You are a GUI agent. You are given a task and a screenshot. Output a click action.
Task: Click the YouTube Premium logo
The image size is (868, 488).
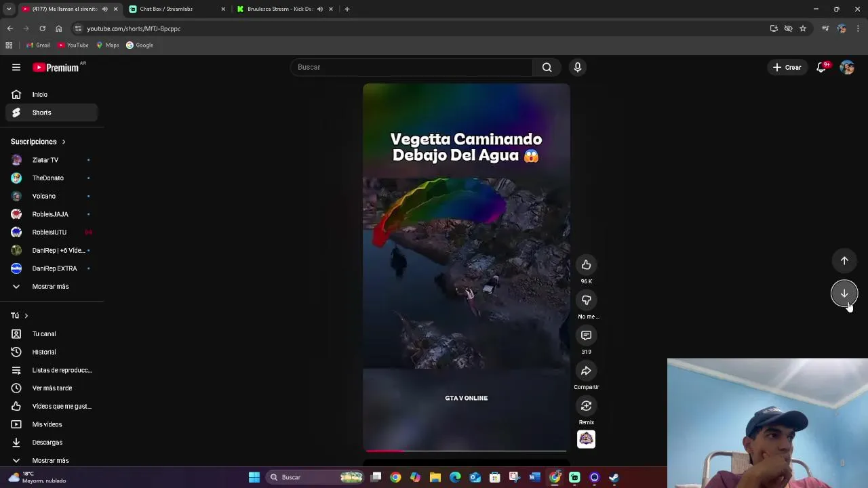56,67
